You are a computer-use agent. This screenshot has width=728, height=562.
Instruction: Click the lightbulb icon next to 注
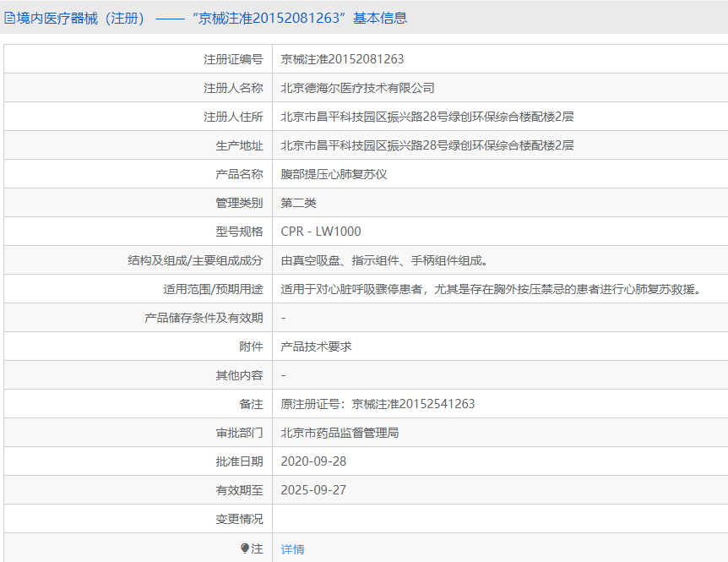coord(245,548)
